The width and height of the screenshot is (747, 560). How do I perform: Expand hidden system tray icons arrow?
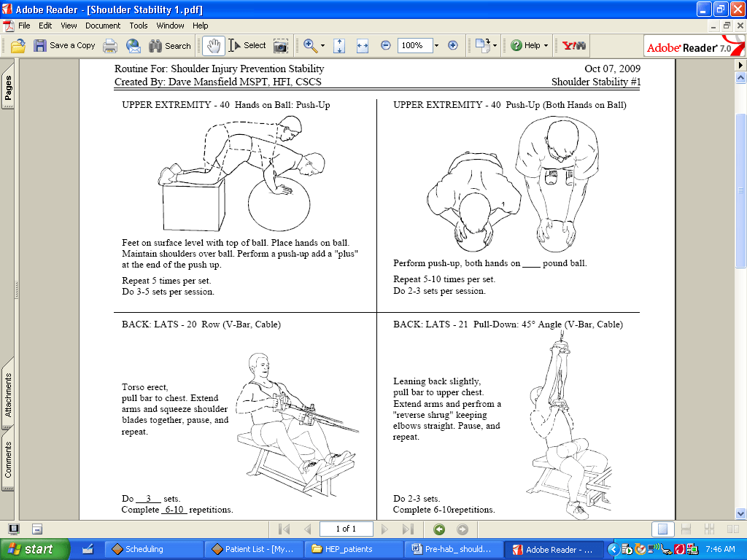click(x=613, y=550)
